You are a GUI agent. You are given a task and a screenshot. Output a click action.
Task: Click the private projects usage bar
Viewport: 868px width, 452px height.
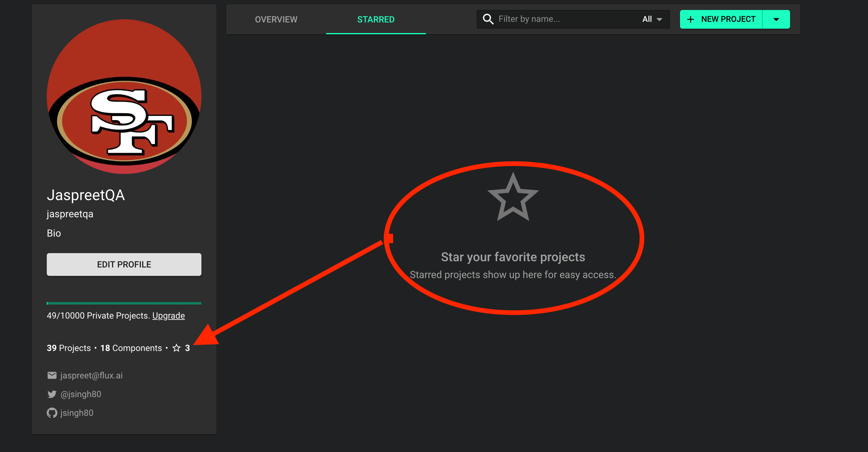click(x=124, y=303)
